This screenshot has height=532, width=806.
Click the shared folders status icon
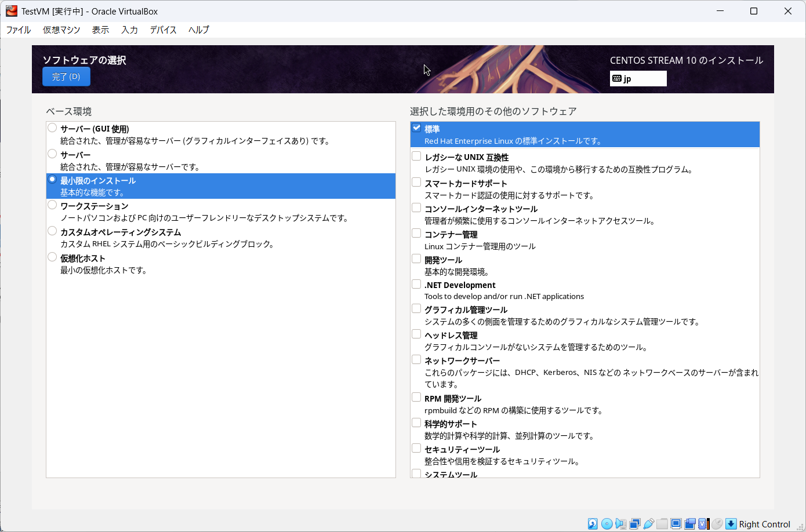click(662, 524)
